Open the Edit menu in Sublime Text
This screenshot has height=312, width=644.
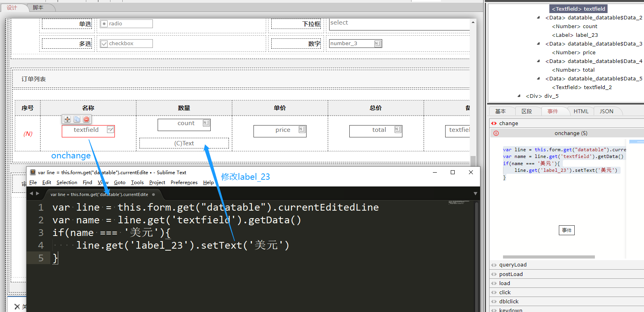(x=47, y=183)
